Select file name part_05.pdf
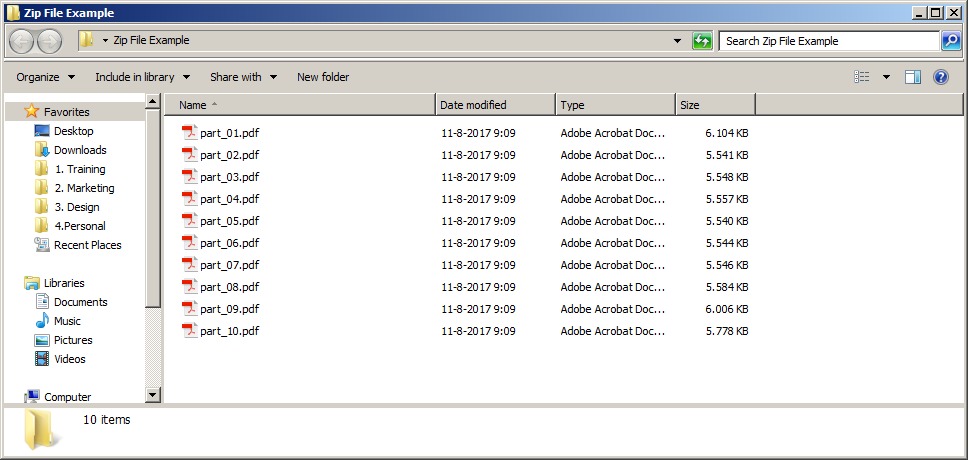The height and width of the screenshot is (460, 968). (x=230, y=221)
